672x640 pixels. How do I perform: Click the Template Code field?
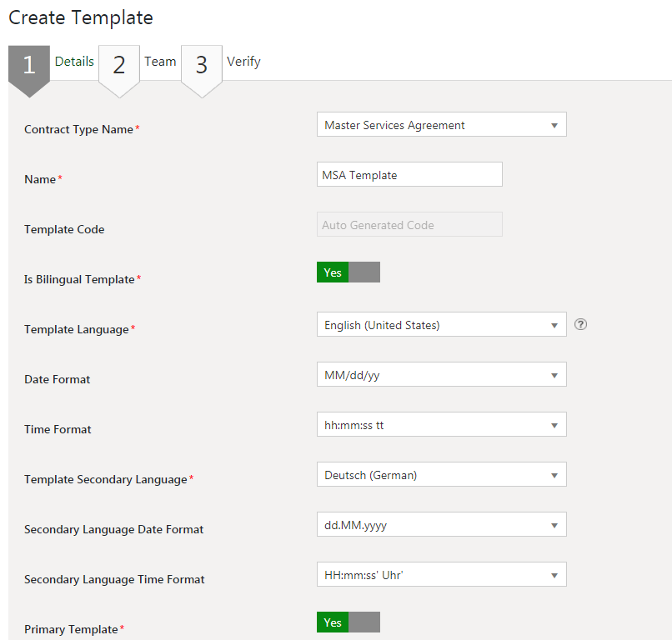coord(409,225)
